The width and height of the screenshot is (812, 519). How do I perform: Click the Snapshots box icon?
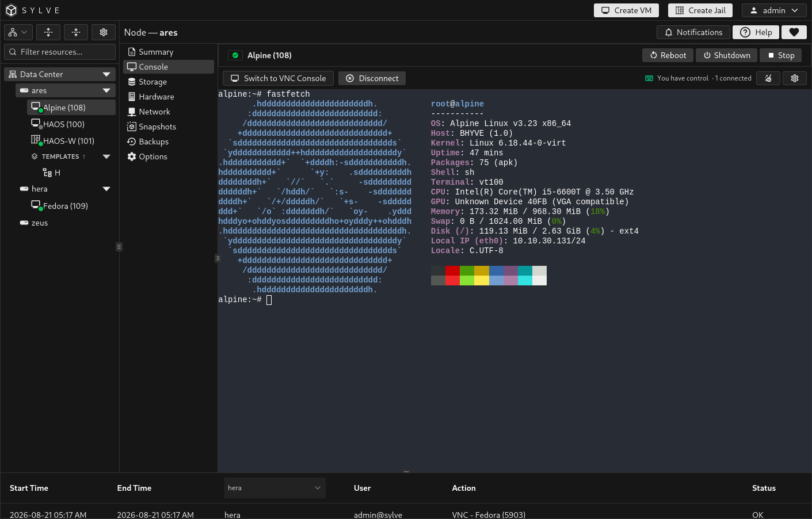pos(132,127)
